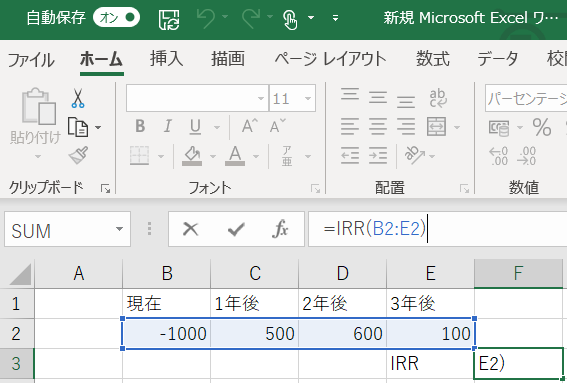This screenshot has height=383, width=567.
Task: Click the Percent Style icon
Action: click(542, 127)
